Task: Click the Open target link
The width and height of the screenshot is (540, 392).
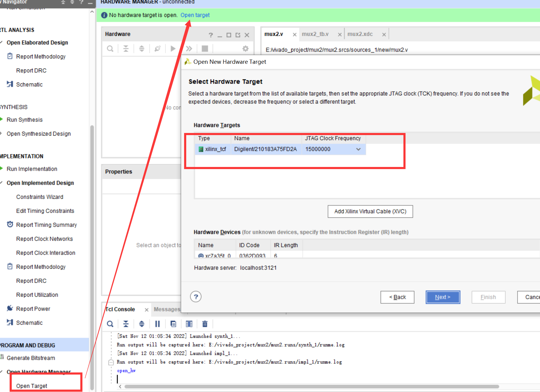Action: click(x=195, y=15)
